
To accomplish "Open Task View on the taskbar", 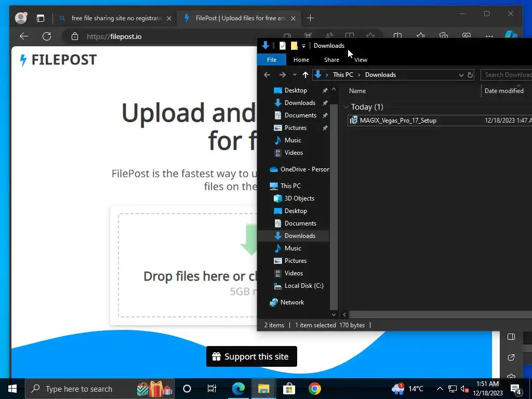I will click(212, 389).
